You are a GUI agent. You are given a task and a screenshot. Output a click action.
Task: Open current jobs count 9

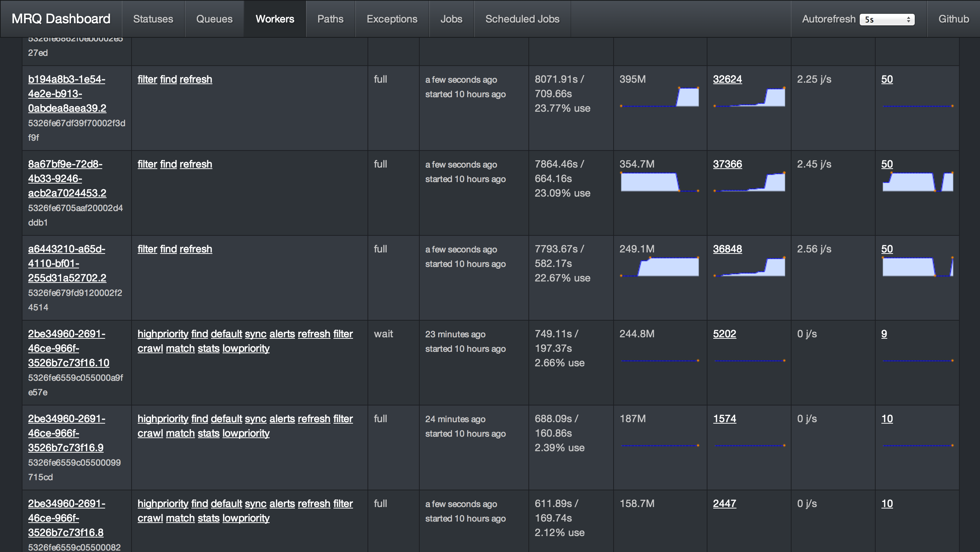coord(884,334)
